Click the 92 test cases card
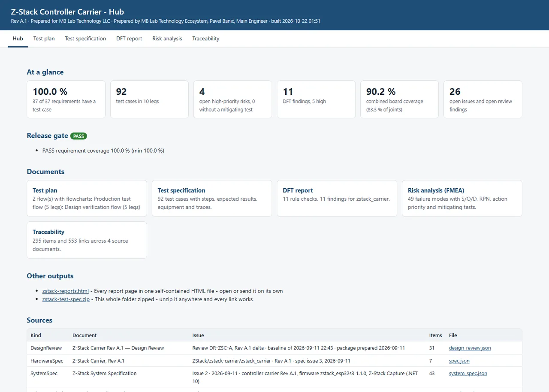Viewport: 549px width, 392px height. coord(149,99)
